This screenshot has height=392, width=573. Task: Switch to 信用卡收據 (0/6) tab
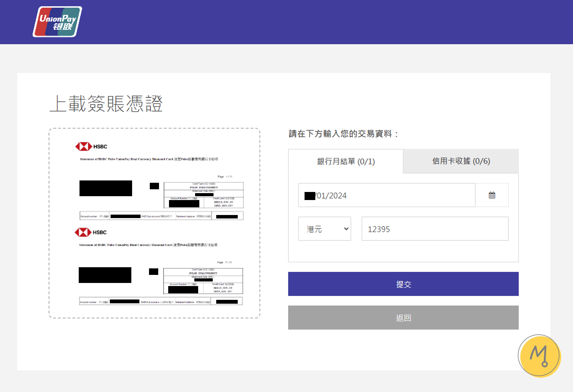tap(461, 161)
